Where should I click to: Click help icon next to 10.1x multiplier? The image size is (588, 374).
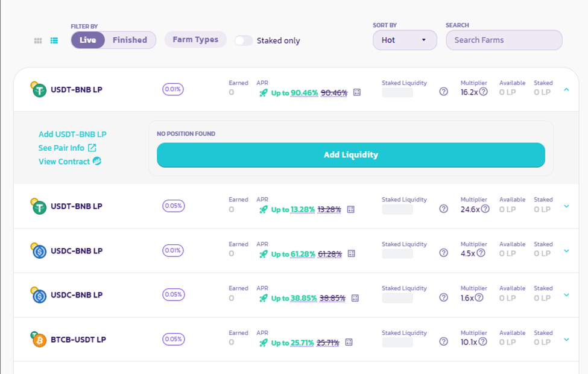click(x=483, y=341)
